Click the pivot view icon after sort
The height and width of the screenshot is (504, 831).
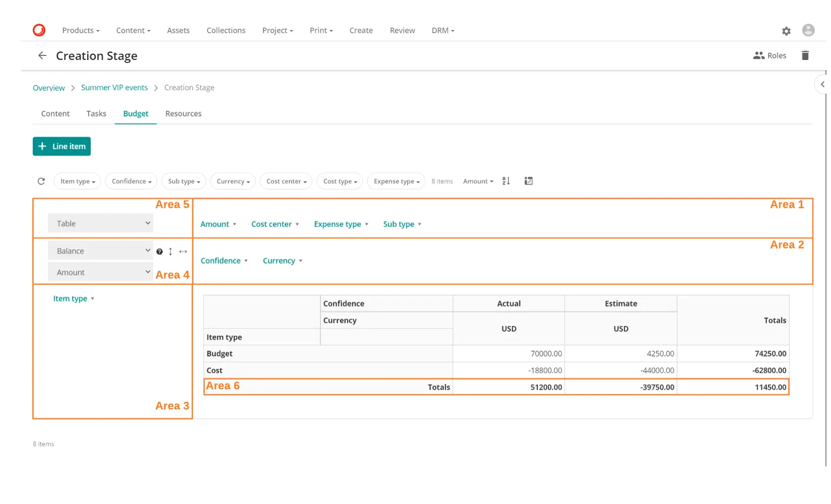[528, 181]
